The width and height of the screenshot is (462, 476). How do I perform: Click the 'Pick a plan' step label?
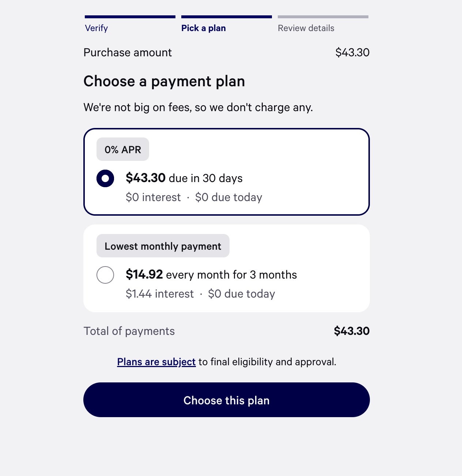point(204,28)
